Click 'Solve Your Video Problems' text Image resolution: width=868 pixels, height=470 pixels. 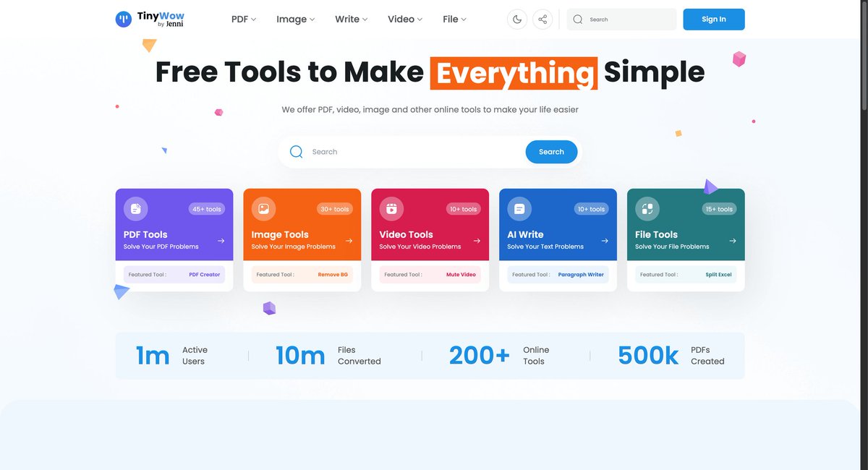420,247
